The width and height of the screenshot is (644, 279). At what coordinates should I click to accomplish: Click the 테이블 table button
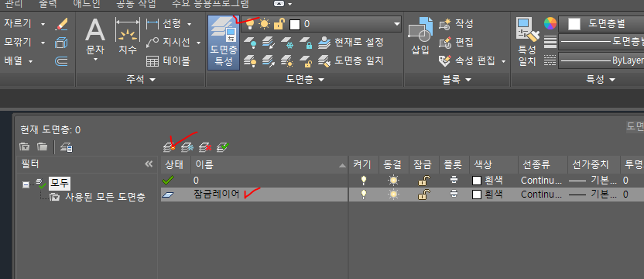pyautogui.click(x=169, y=61)
